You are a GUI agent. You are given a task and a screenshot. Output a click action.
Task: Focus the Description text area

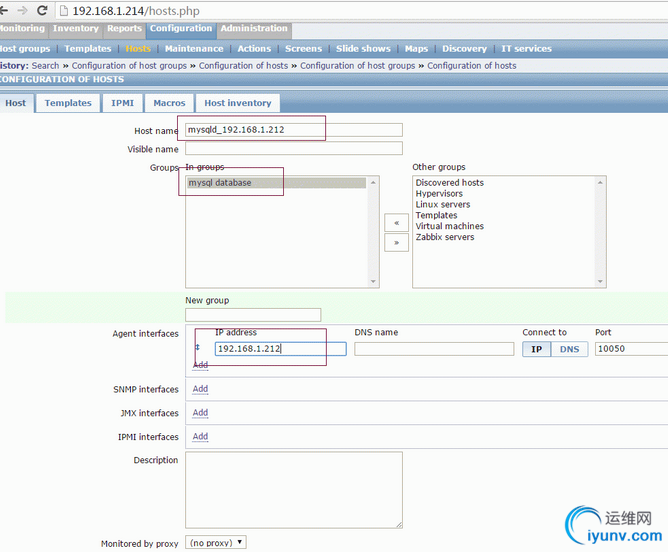tap(294, 490)
